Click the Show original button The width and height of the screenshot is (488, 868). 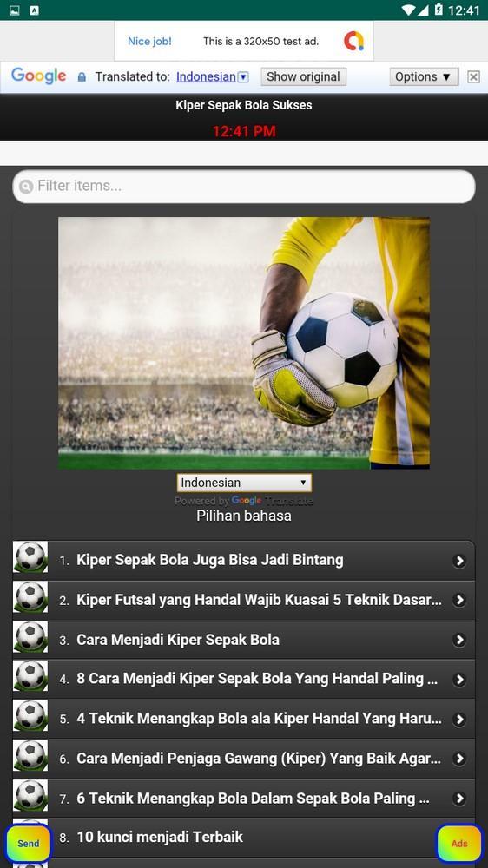[304, 77]
